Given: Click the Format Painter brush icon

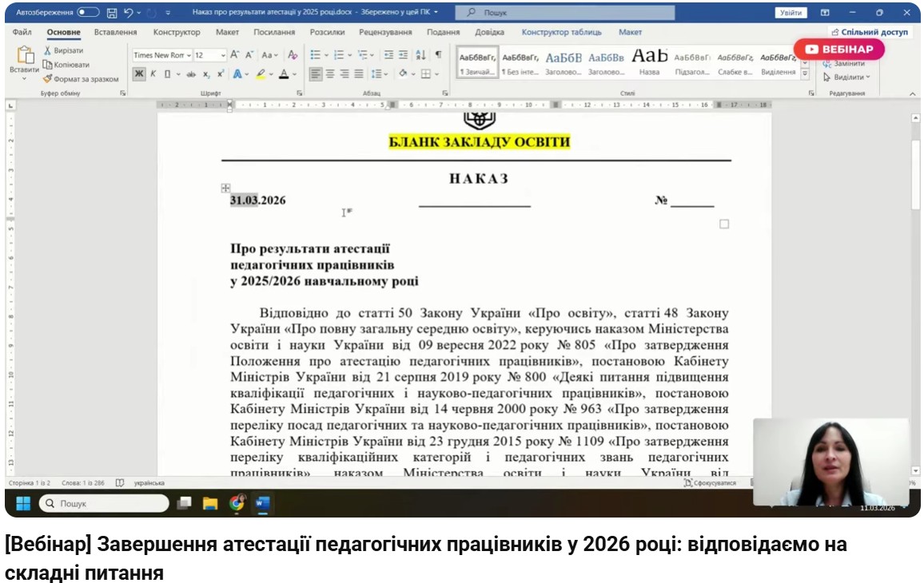Looking at the screenshot, I should click(x=48, y=79).
